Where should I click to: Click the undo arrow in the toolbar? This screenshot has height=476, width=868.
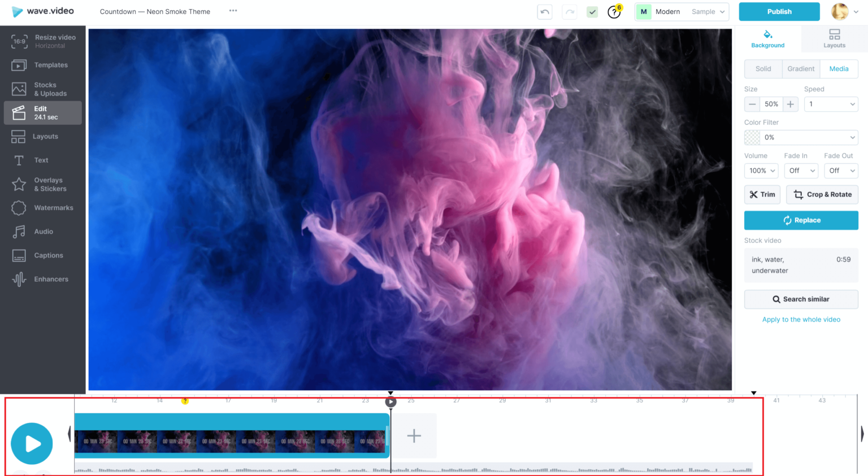click(544, 11)
